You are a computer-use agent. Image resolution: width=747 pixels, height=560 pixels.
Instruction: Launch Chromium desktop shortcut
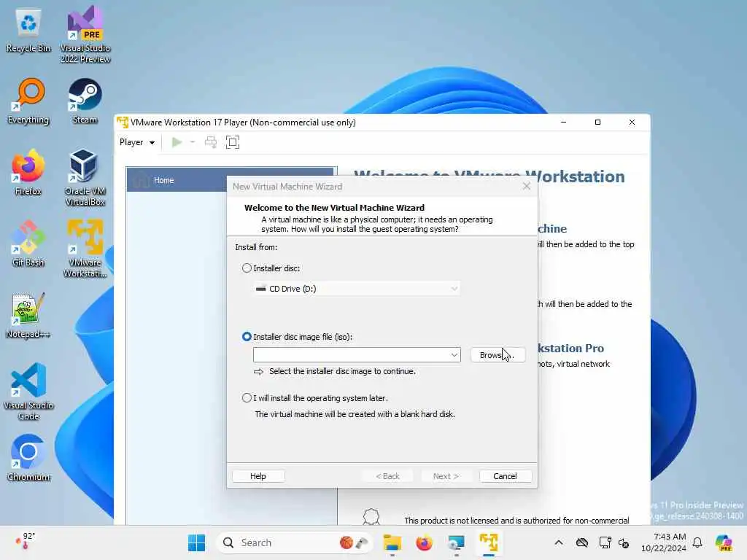coord(28,458)
